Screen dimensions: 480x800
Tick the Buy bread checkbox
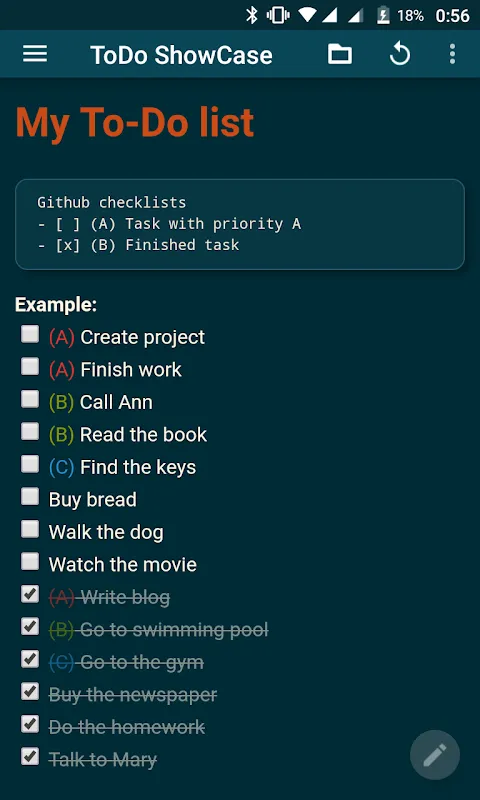click(x=30, y=496)
